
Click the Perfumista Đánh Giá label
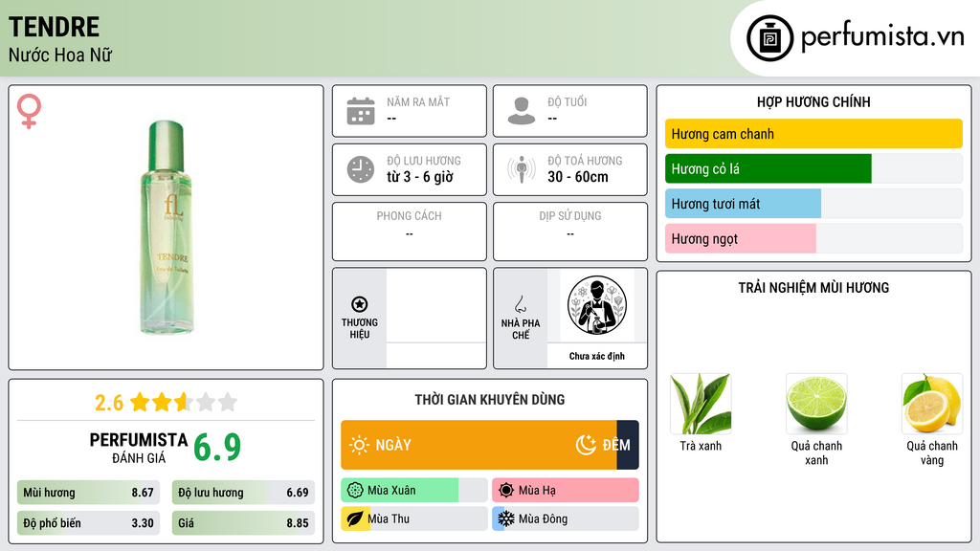tap(139, 448)
